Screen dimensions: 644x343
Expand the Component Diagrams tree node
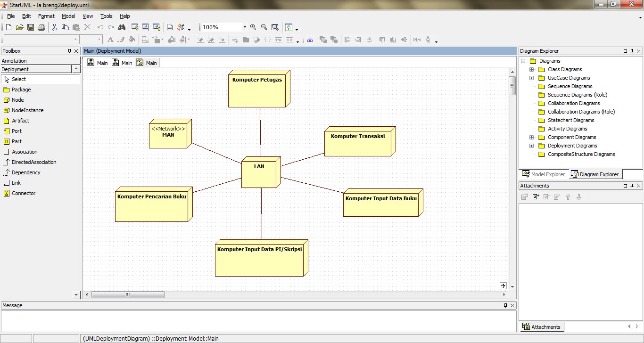(531, 137)
